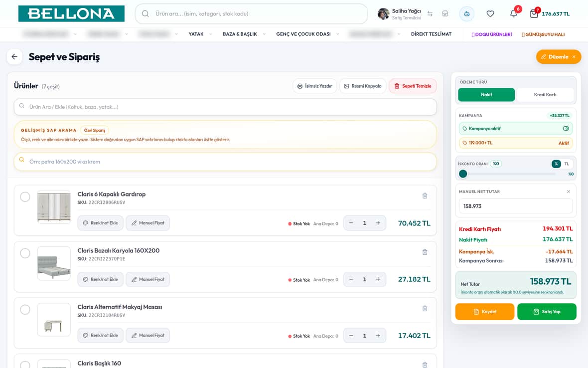
Task: Toggle the Kampanya aktif switch
Action: click(566, 128)
